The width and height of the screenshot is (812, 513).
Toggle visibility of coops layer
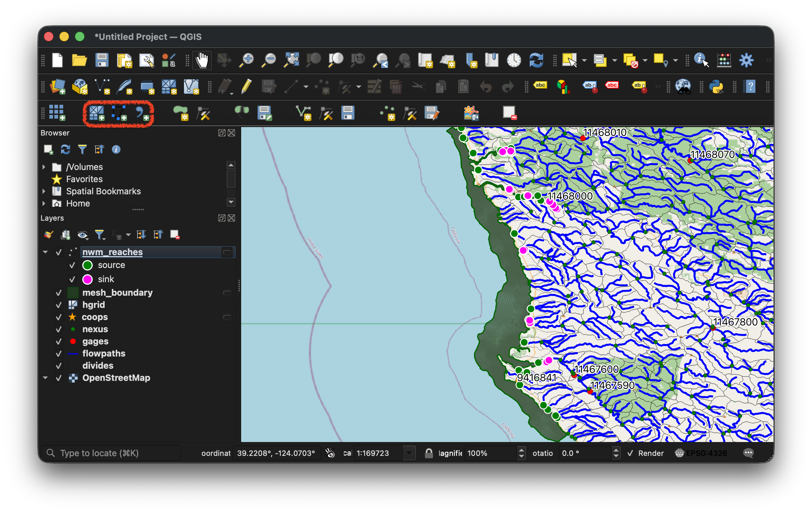pyautogui.click(x=59, y=317)
